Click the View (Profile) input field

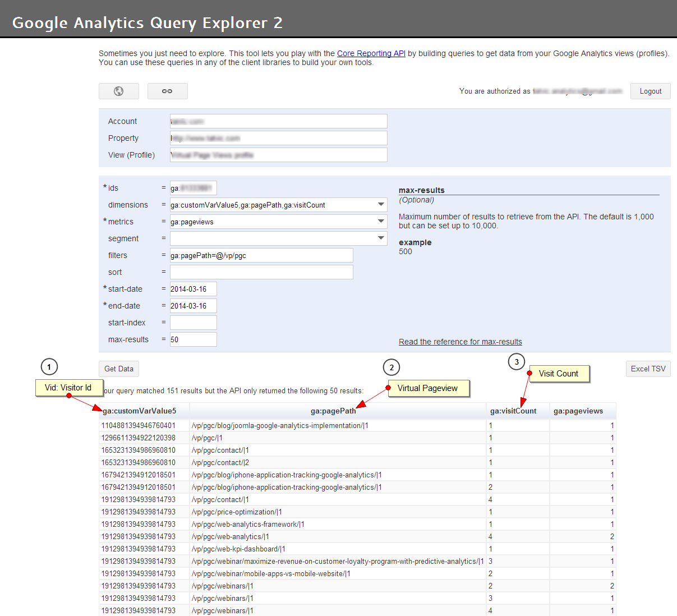pos(279,155)
